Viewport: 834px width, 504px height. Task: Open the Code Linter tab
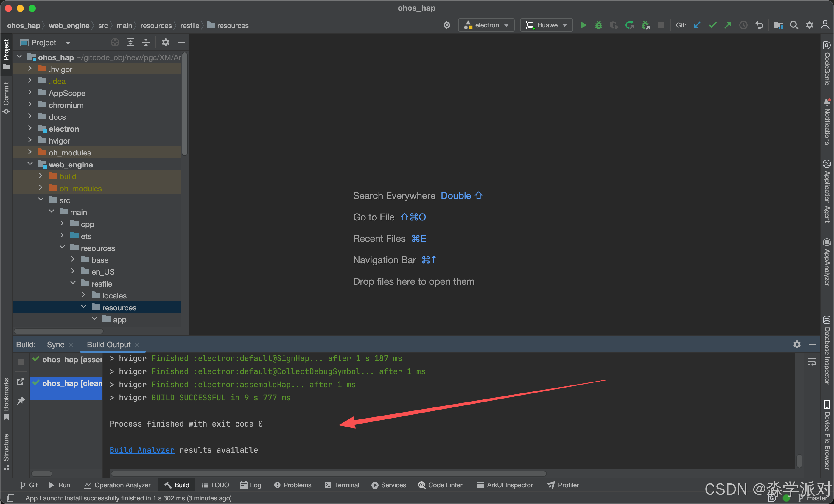coord(440,485)
